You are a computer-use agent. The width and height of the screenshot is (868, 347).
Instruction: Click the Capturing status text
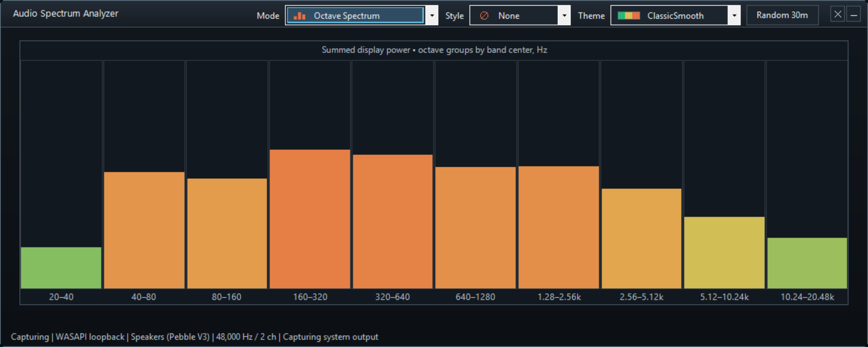(30, 337)
